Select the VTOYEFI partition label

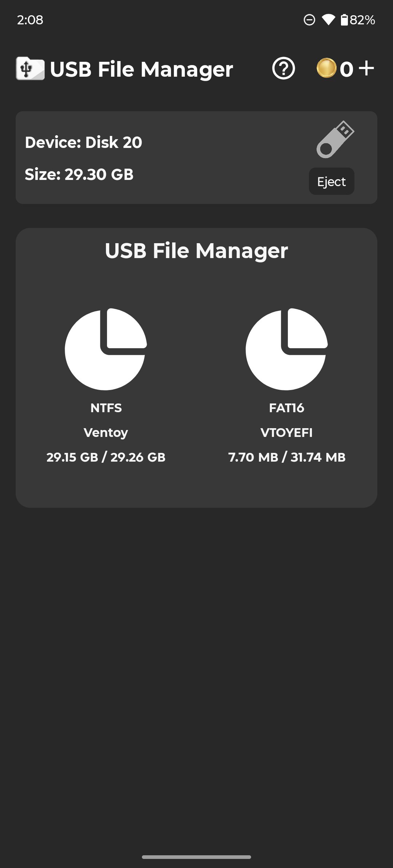point(287,433)
